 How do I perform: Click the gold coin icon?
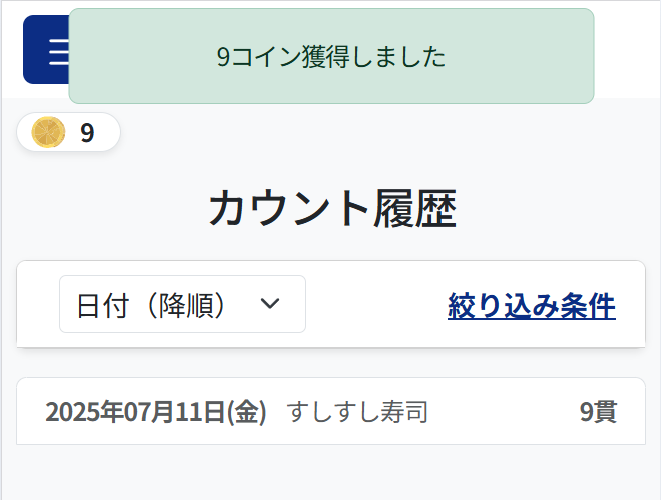(x=48, y=132)
